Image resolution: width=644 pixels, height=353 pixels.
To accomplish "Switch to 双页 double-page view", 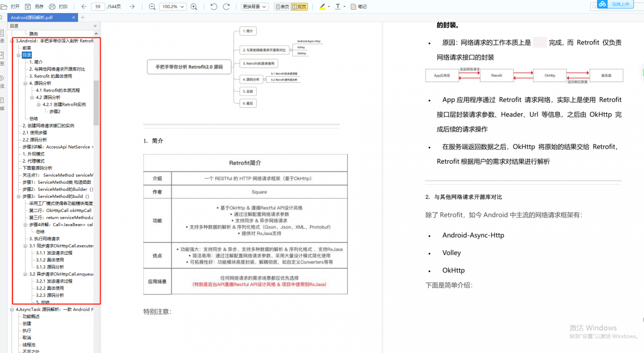I will point(299,7).
